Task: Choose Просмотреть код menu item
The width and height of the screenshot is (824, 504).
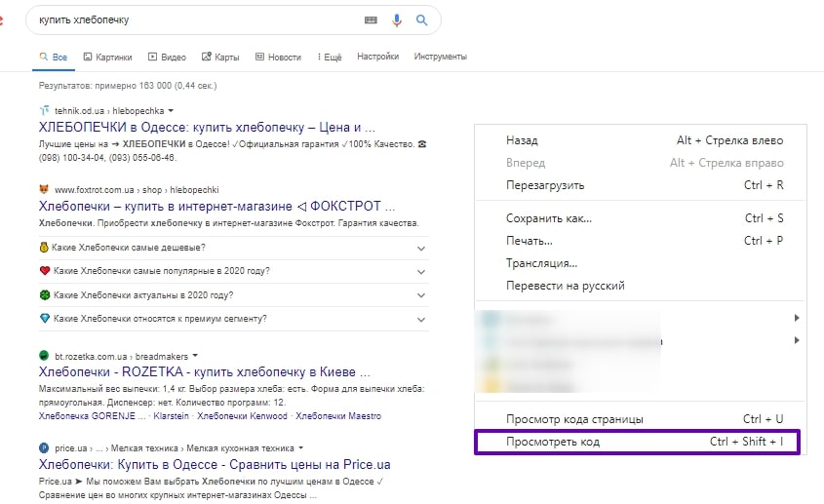Action: coord(637,442)
